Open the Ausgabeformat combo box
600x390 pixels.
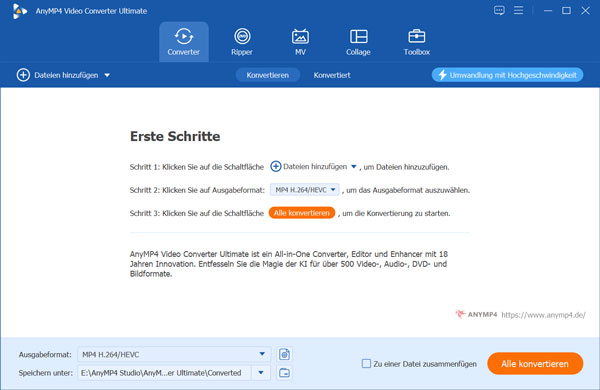tap(174, 354)
